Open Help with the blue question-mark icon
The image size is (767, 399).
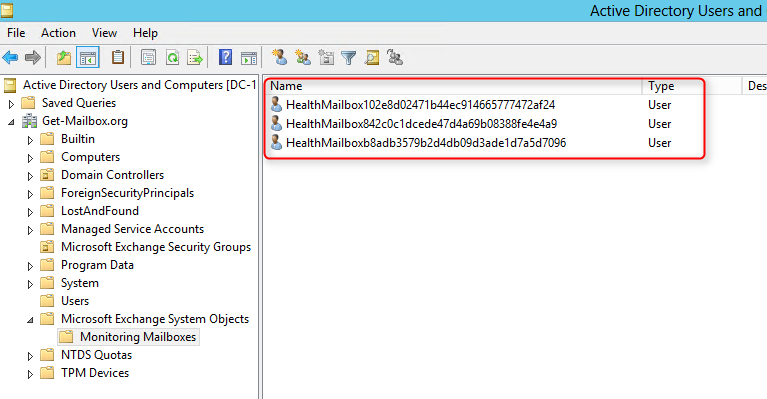pyautogui.click(x=225, y=58)
